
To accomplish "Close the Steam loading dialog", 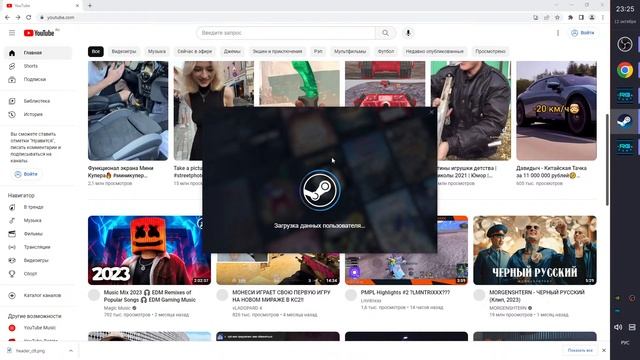I will [x=432, y=111].
